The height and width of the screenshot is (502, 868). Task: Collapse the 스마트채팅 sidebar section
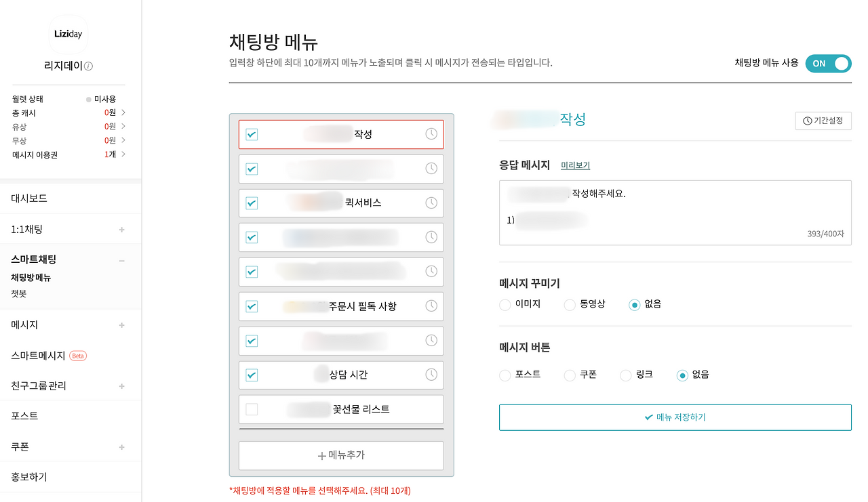click(121, 260)
